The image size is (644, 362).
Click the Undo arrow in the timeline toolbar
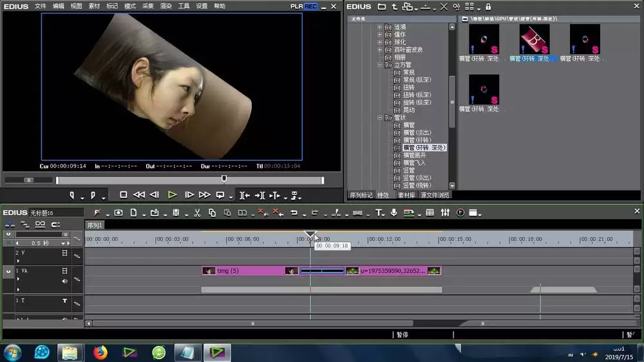[x=294, y=213]
